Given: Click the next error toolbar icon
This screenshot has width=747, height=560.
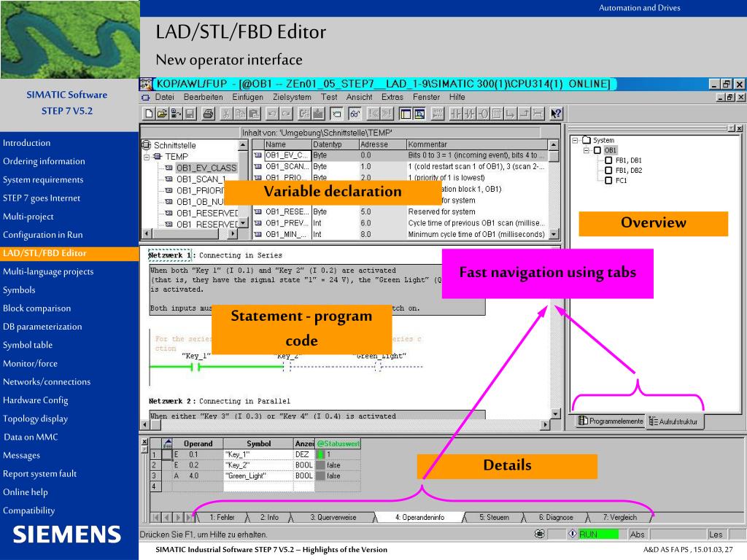Looking at the screenshot, I should click(387, 114).
